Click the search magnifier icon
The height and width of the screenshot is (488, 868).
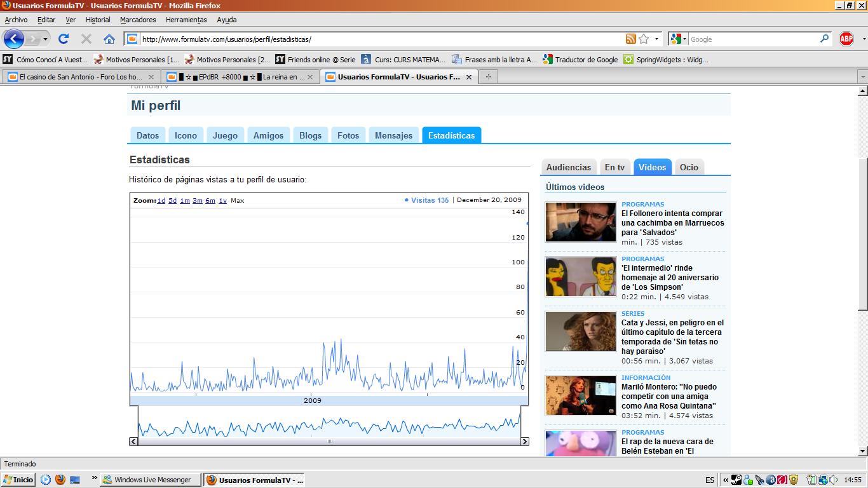click(824, 39)
